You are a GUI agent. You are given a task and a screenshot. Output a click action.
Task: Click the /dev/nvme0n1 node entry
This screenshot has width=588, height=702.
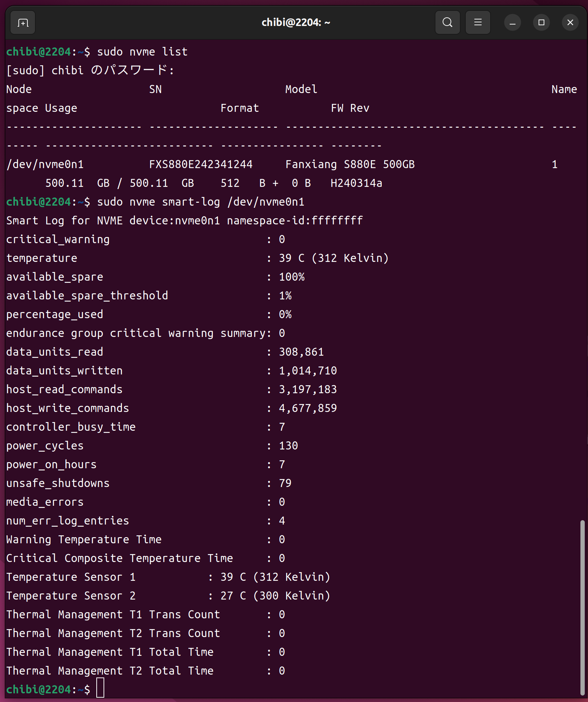pos(45,164)
